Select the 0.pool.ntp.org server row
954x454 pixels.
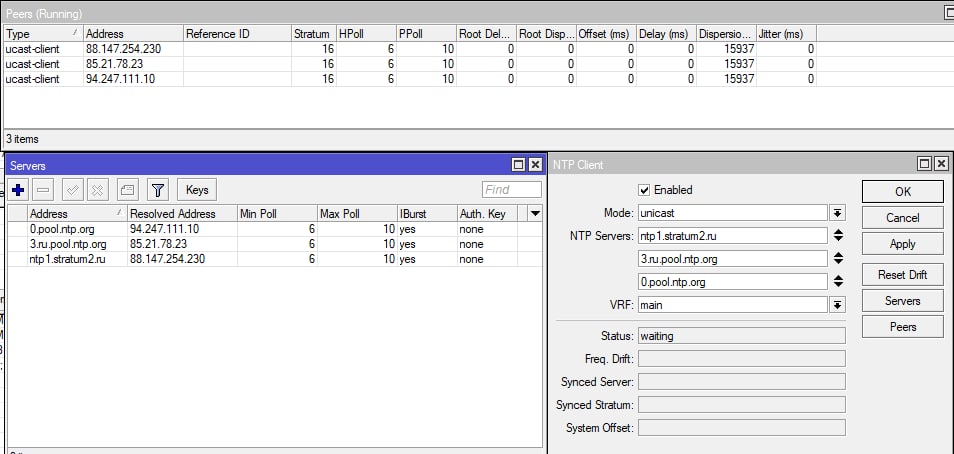(x=274, y=229)
